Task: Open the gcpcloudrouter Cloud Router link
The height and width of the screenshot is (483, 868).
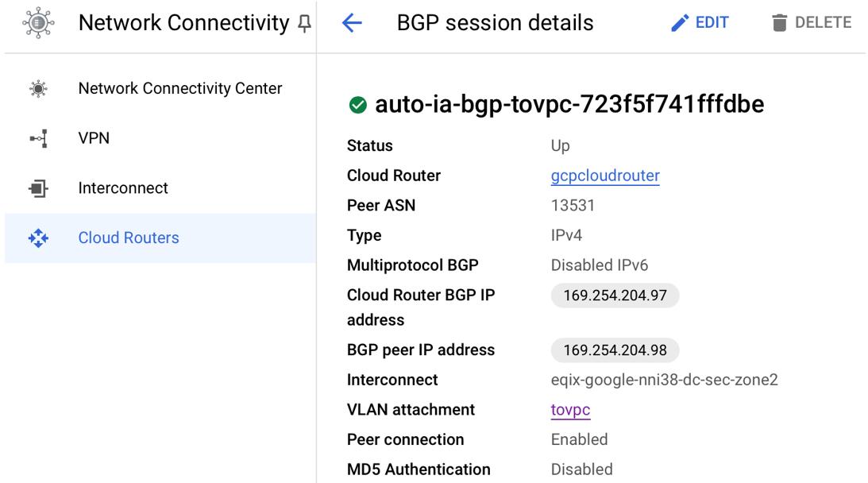Action: [x=605, y=176]
